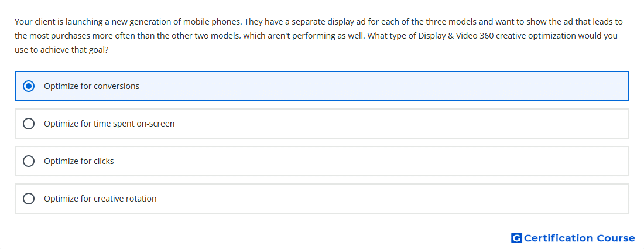The width and height of the screenshot is (644, 249).
Task: Click the words "creative optimization" in the question
Action: [x=533, y=36]
